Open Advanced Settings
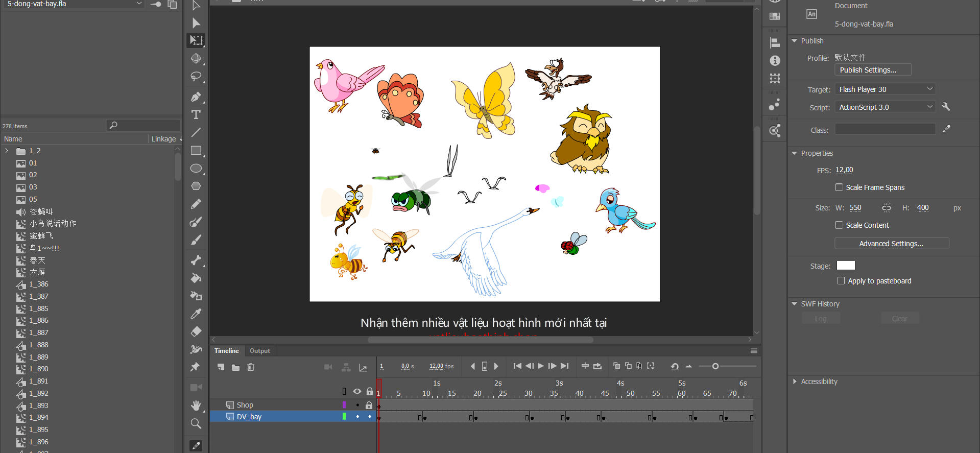980x453 pixels. pyautogui.click(x=891, y=244)
